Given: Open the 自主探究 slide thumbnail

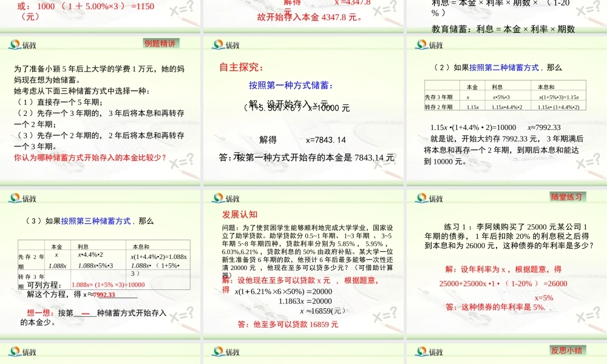Looking at the screenshot, I should point(303,109).
